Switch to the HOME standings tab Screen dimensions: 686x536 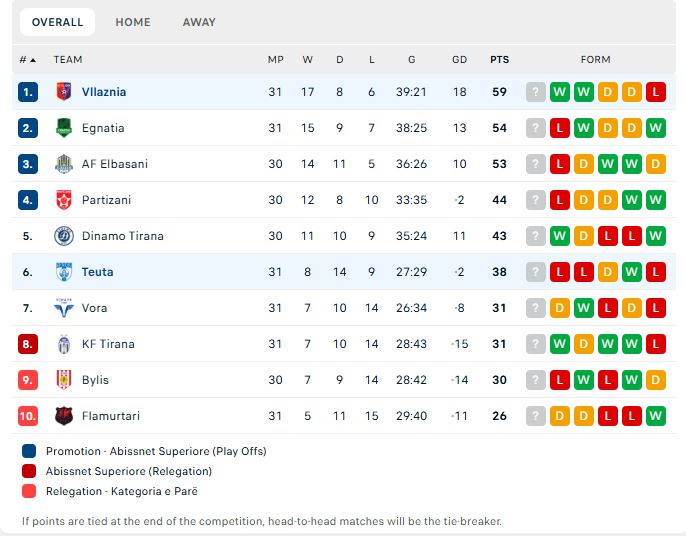point(133,22)
